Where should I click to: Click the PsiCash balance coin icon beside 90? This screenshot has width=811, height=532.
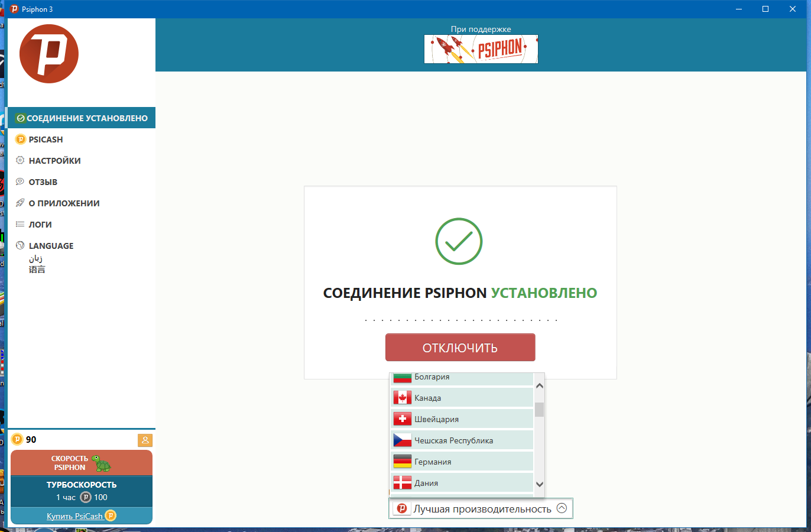[x=17, y=439]
